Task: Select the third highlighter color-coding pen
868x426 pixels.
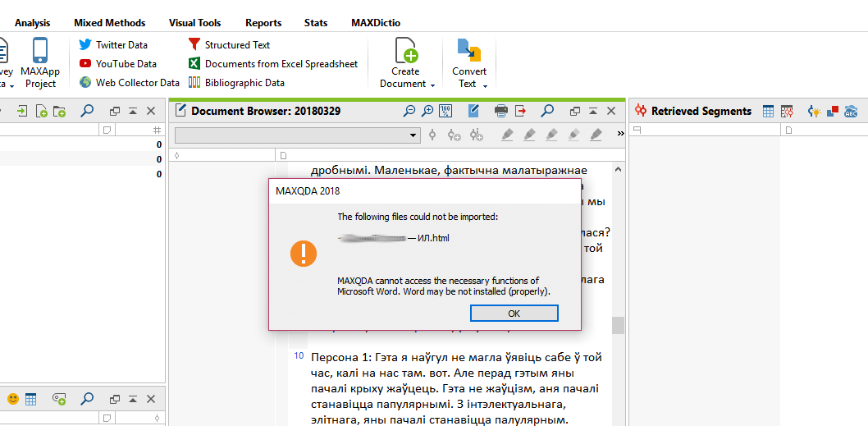Action: pyautogui.click(x=551, y=135)
